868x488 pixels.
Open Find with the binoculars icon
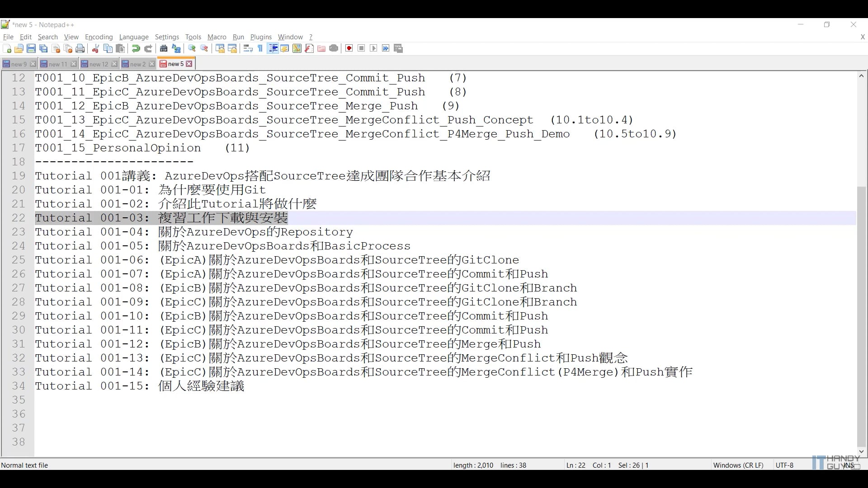(164, 49)
